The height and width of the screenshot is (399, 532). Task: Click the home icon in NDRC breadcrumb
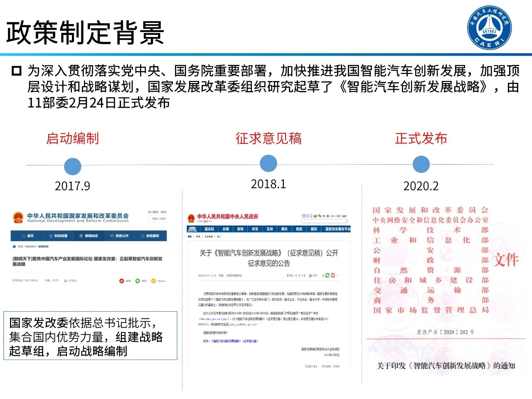15,246
